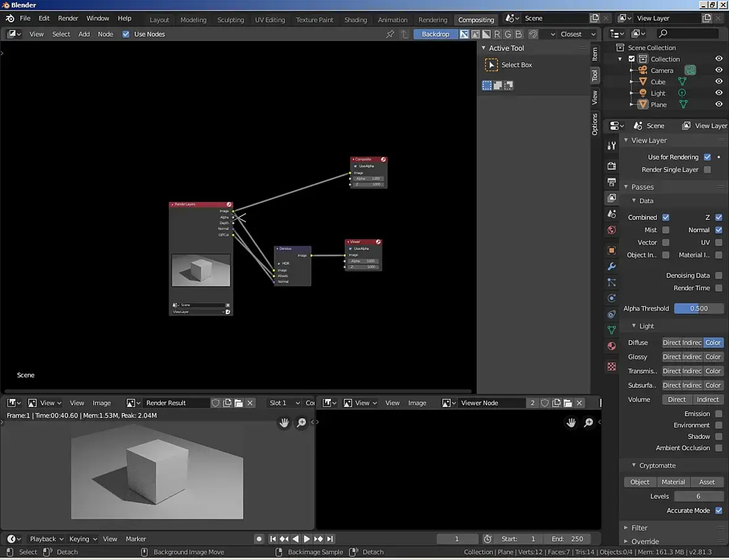Open the Render properties tab icon
Image resolution: width=729 pixels, height=560 pixels.
click(x=612, y=166)
